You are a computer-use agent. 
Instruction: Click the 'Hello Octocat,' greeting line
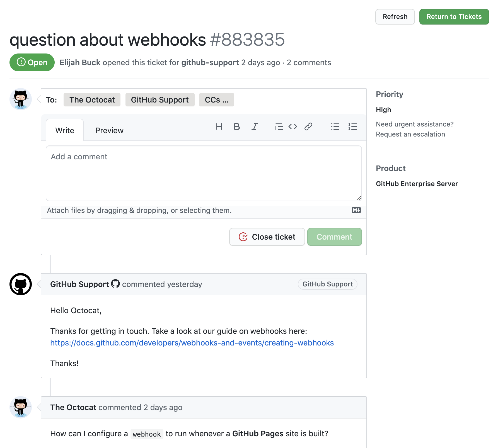76,310
